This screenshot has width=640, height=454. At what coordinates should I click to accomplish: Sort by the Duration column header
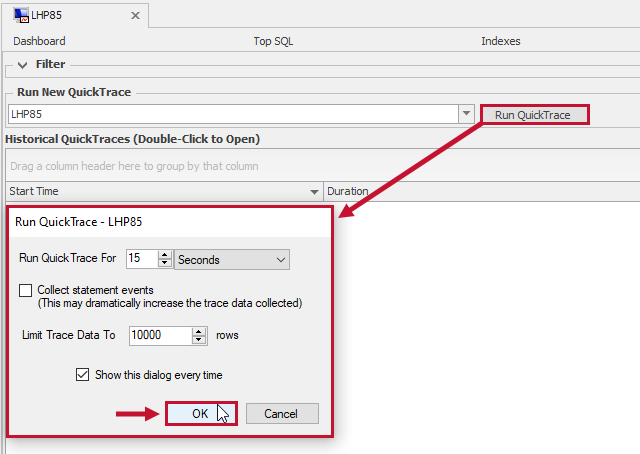[482, 191]
